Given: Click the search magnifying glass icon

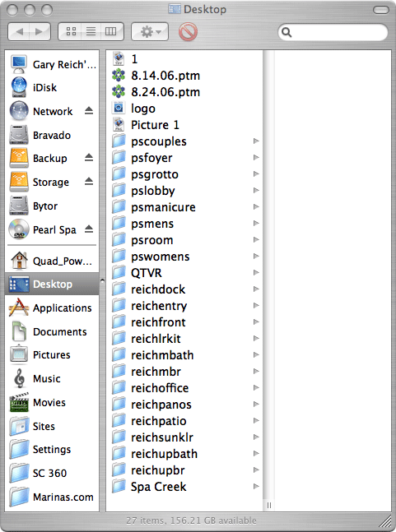Looking at the screenshot, I should [x=287, y=32].
